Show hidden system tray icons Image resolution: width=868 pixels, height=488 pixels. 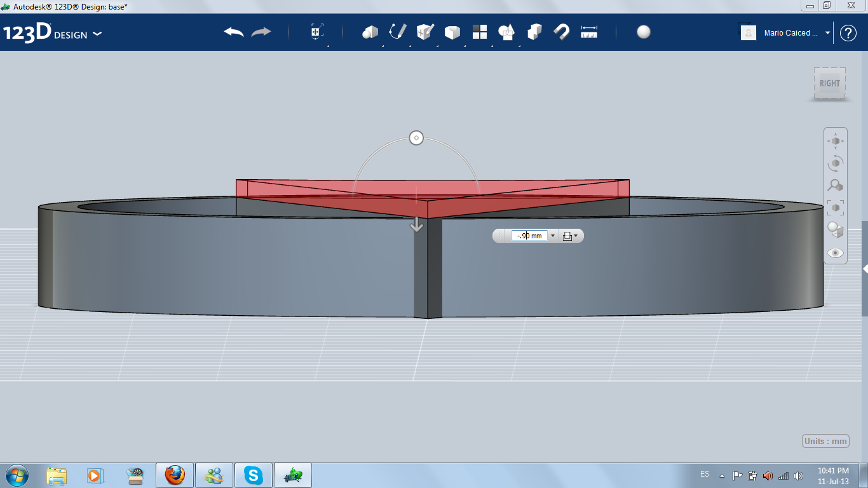722,475
